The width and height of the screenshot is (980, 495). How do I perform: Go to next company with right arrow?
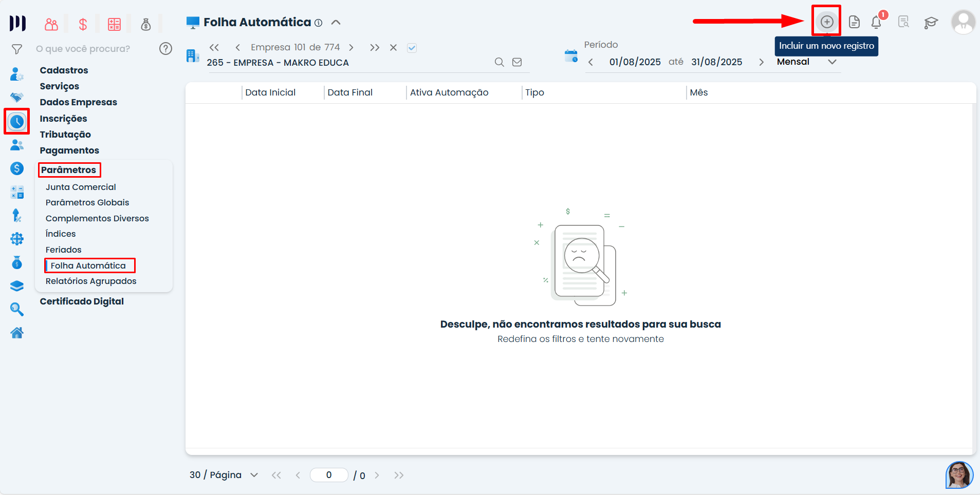point(352,47)
